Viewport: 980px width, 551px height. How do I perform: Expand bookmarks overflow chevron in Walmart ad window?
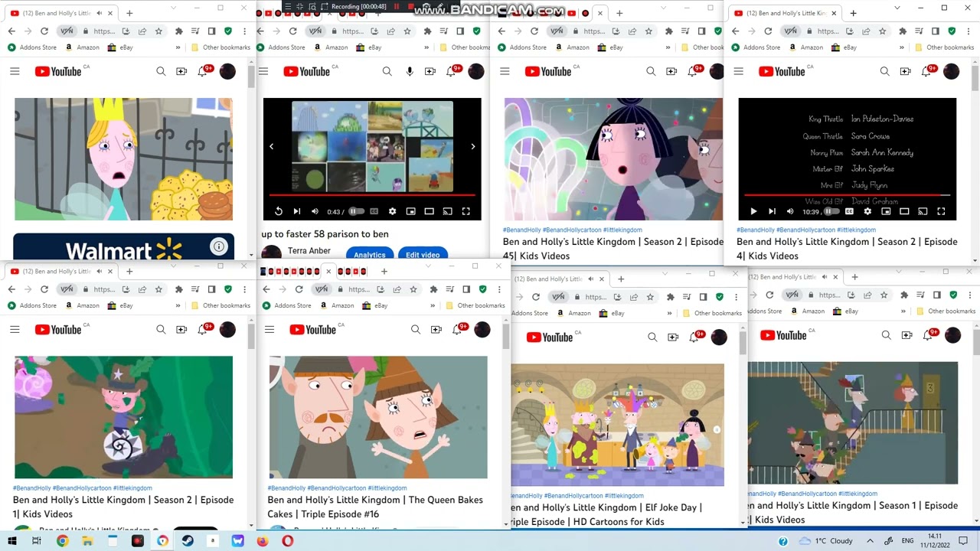pos(178,47)
